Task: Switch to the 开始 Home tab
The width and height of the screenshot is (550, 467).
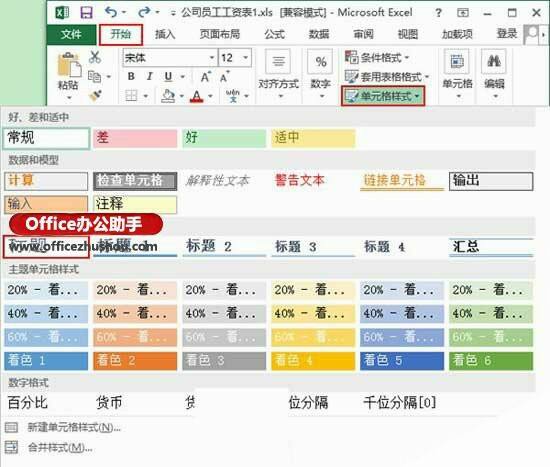Action: 121,34
